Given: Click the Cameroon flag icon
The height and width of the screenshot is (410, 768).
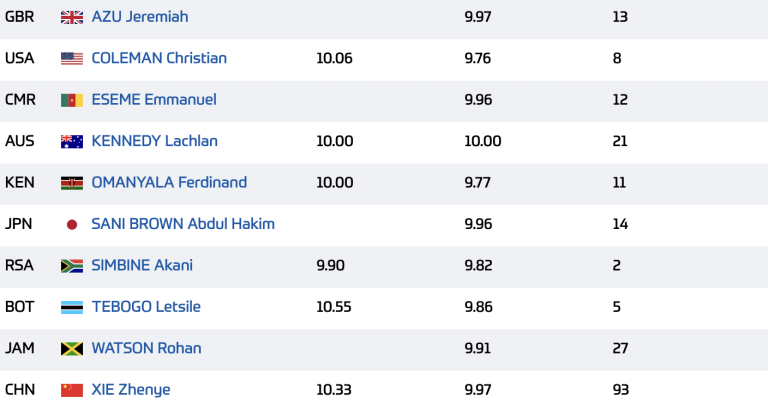Looking at the screenshot, I should [72, 100].
